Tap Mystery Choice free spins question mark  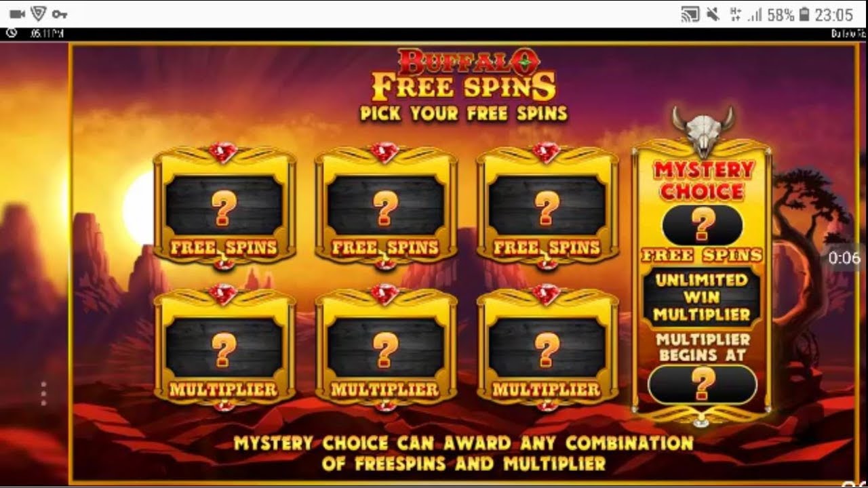pos(703,225)
